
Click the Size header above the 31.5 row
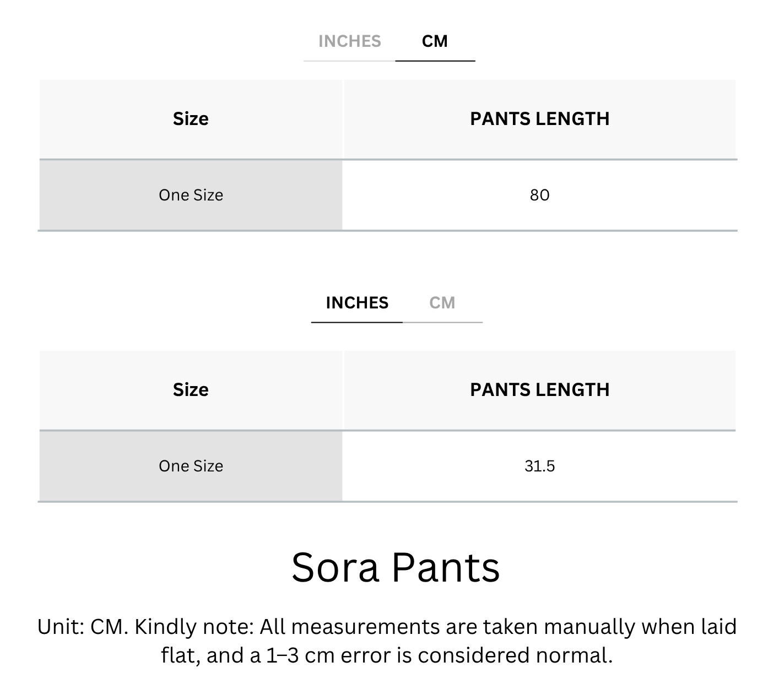(x=191, y=390)
